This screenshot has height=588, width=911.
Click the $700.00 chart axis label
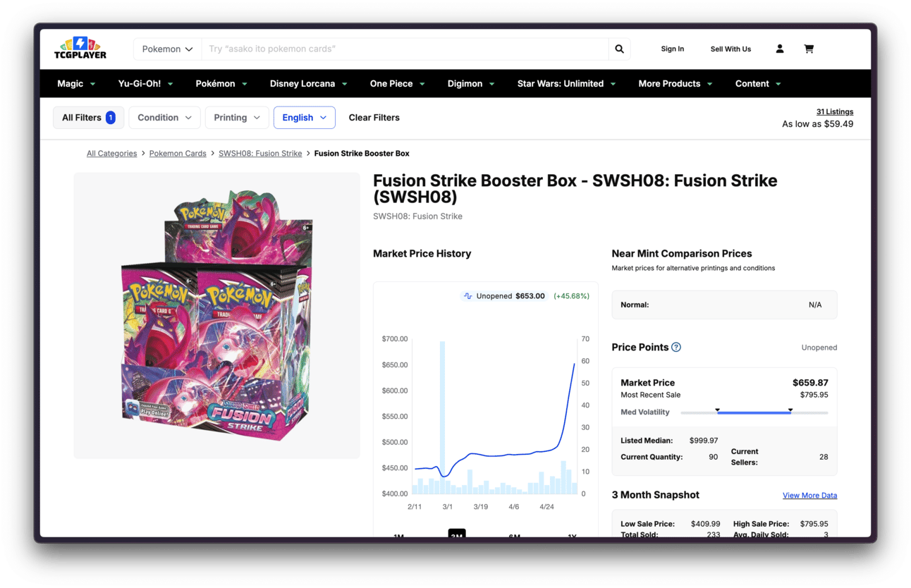pos(395,339)
